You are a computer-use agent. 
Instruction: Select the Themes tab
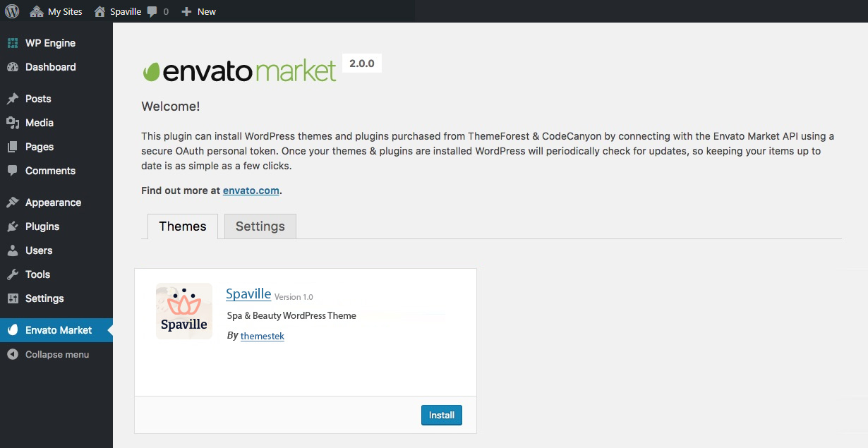(x=183, y=226)
